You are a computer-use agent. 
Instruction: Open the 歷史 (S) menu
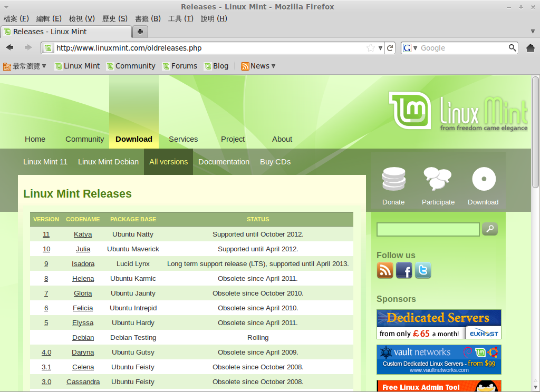[114, 19]
